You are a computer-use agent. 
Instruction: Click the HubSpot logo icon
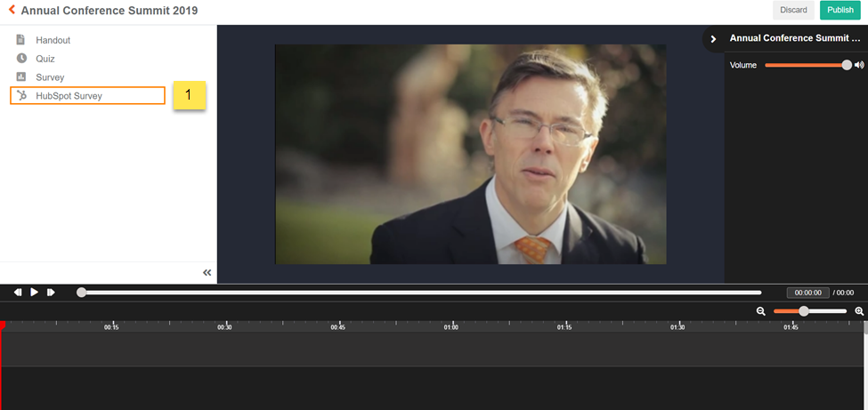point(21,95)
